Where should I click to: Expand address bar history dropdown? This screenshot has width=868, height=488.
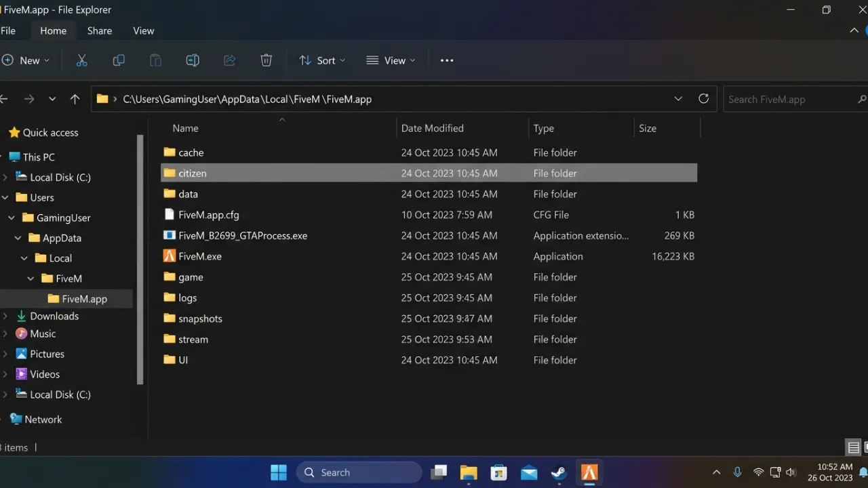(x=678, y=99)
